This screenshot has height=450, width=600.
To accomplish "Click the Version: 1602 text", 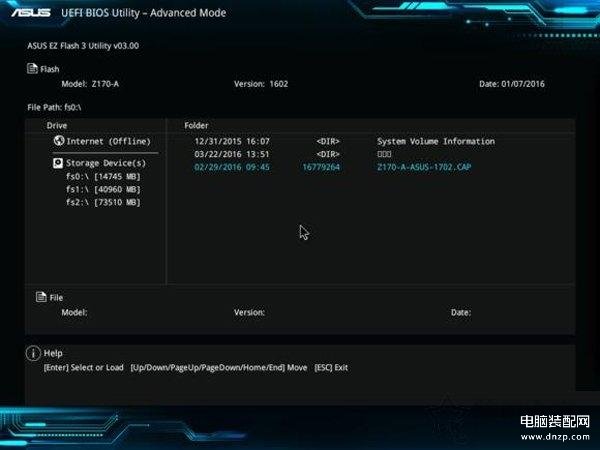I will 261,84.
